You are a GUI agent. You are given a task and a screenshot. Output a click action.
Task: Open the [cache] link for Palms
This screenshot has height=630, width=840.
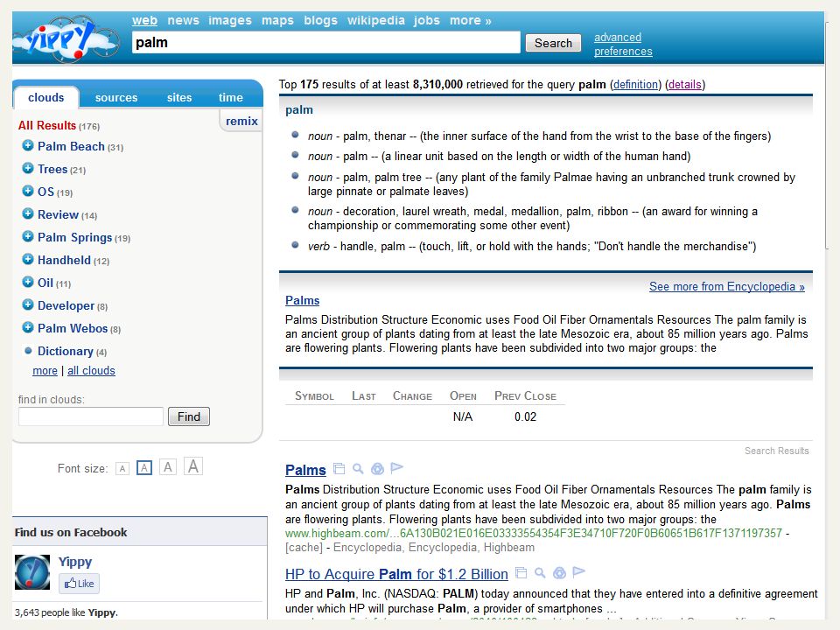click(x=304, y=548)
